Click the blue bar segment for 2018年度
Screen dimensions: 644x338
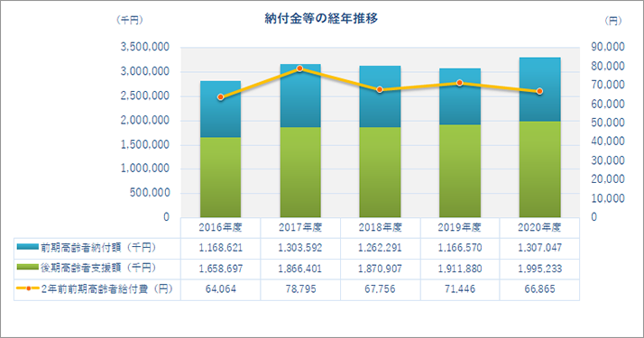(x=381, y=96)
